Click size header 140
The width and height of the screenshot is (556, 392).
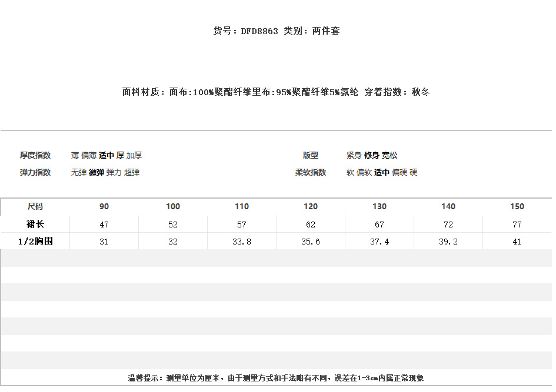448,206
